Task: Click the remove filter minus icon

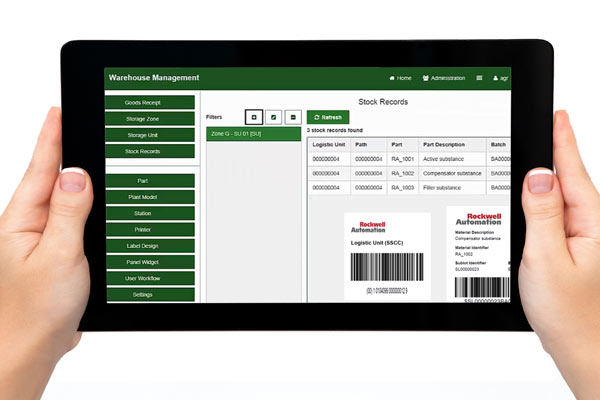Action: pos(293,117)
